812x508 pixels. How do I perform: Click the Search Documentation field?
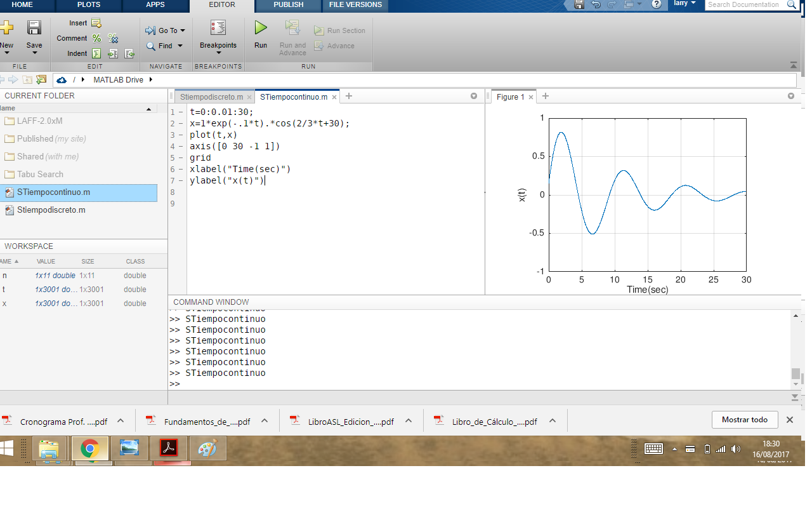pos(746,4)
